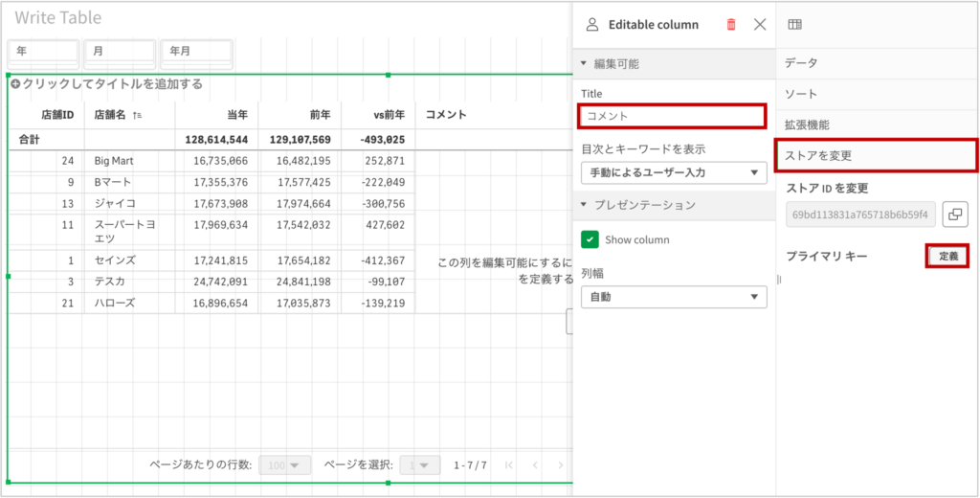
Task: Copy the store ID with copy icon
Action: [954, 215]
